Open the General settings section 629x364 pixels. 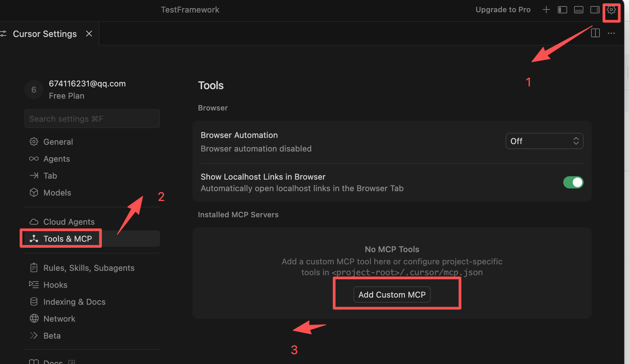tap(92, 142)
